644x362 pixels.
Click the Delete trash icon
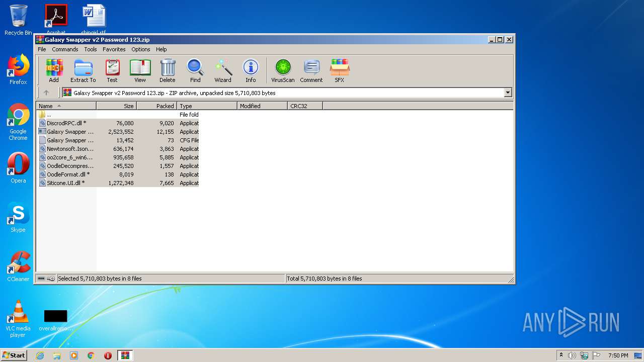pos(168,70)
